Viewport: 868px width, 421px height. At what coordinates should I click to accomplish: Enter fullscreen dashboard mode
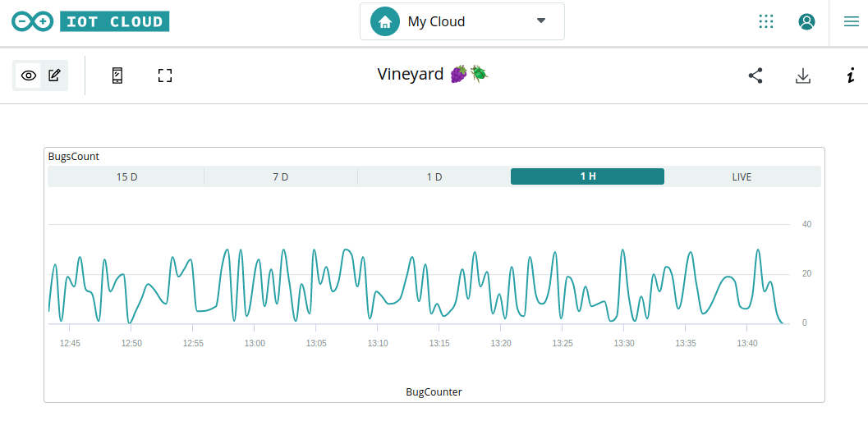(x=165, y=76)
